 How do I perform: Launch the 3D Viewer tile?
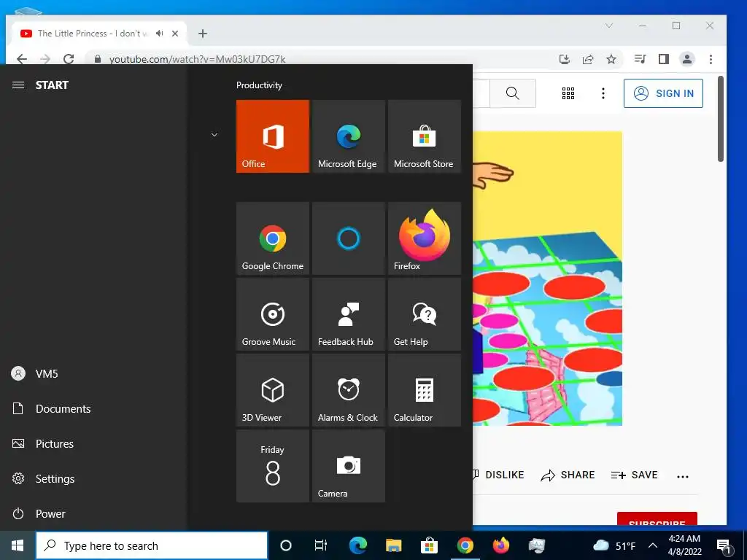point(273,390)
